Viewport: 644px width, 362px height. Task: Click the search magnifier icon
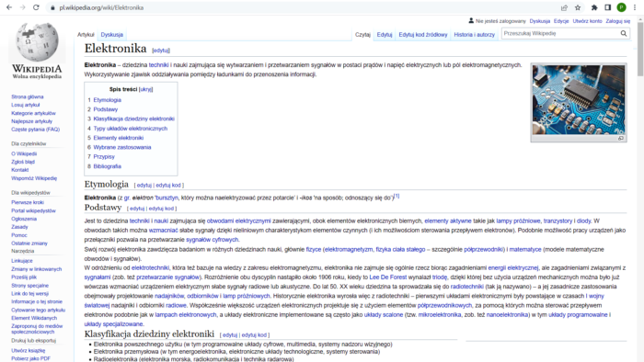pos(624,34)
